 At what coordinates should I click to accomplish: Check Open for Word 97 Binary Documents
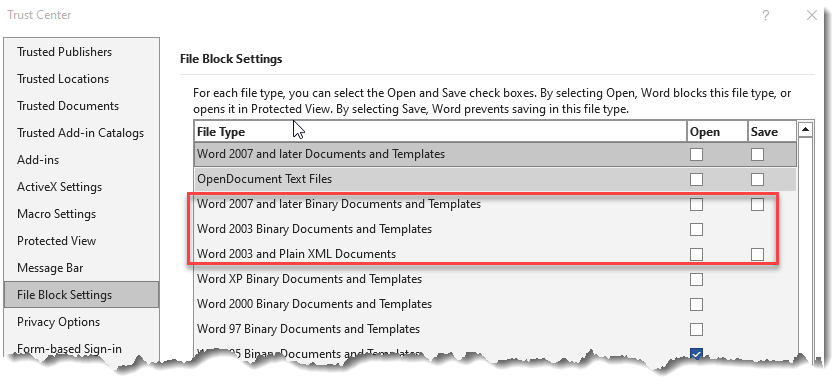(696, 329)
